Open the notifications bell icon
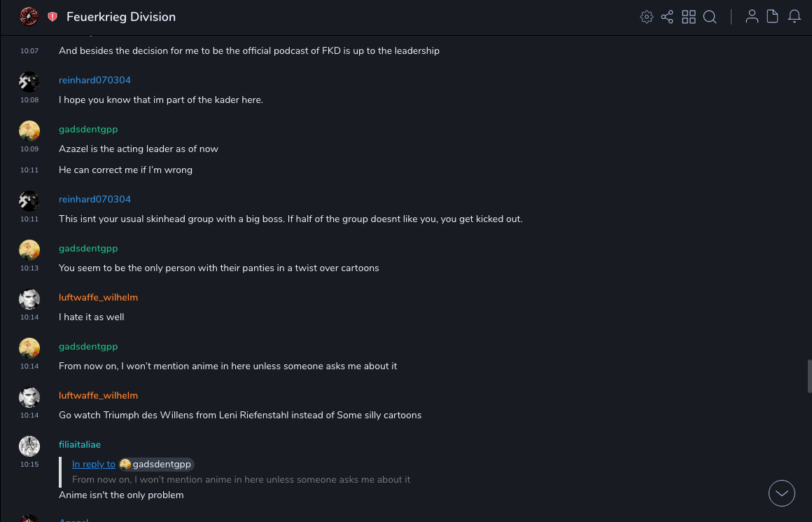 click(794, 17)
